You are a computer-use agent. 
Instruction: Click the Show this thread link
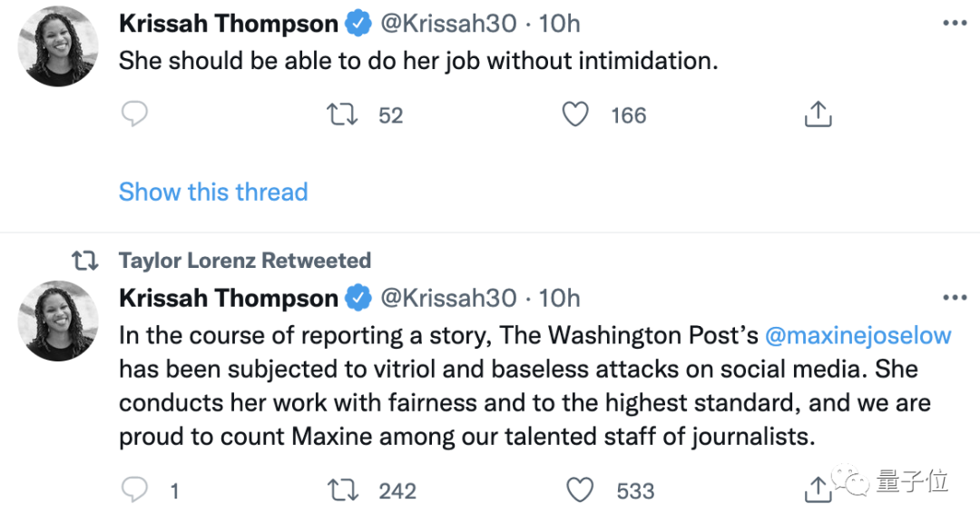tap(213, 192)
